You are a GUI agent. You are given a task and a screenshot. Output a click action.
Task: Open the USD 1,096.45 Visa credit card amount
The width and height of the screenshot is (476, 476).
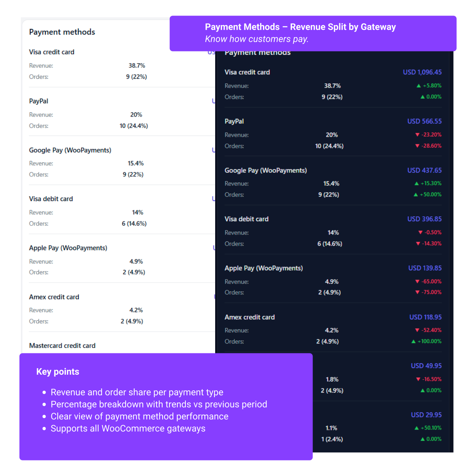(x=422, y=72)
